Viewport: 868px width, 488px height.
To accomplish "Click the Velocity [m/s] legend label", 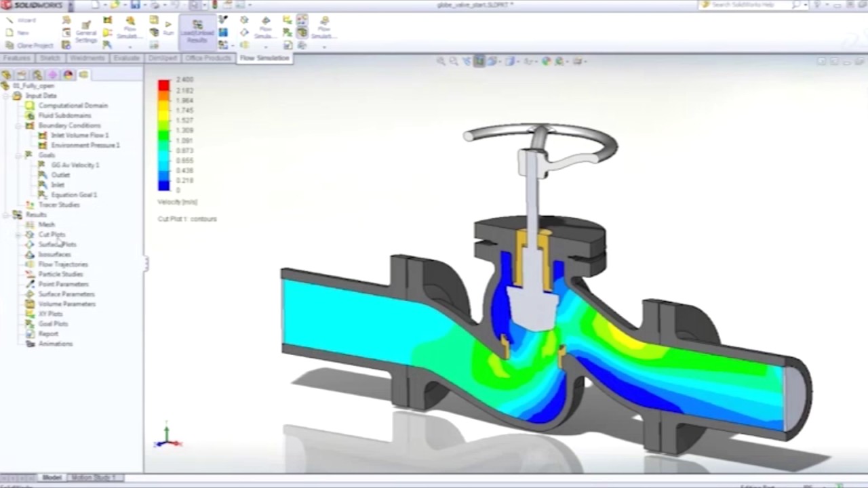I will 178,202.
